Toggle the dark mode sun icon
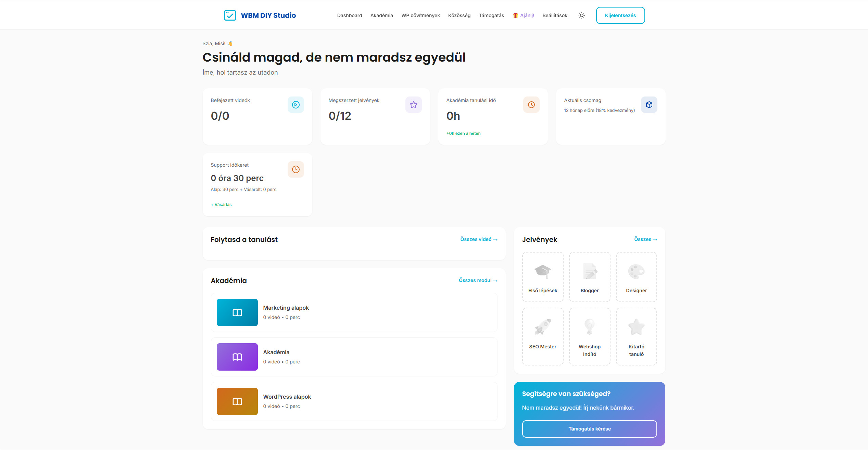 click(x=581, y=15)
